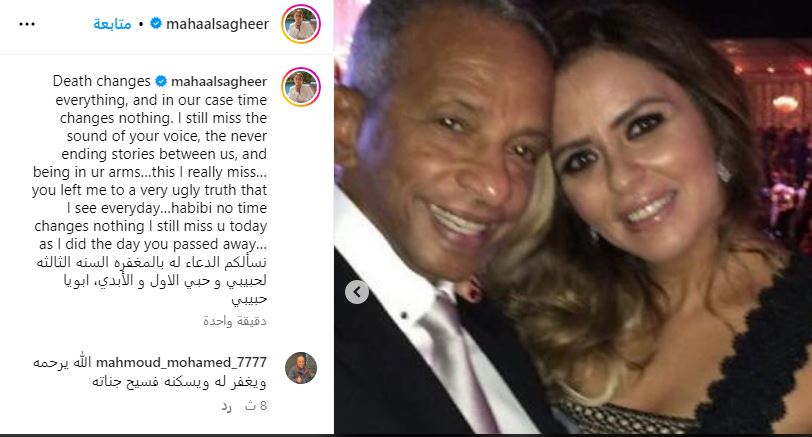Image resolution: width=812 pixels, height=437 pixels.
Task: Open mahmoud_mohamed_7777's commenter avatar
Action: [301, 368]
